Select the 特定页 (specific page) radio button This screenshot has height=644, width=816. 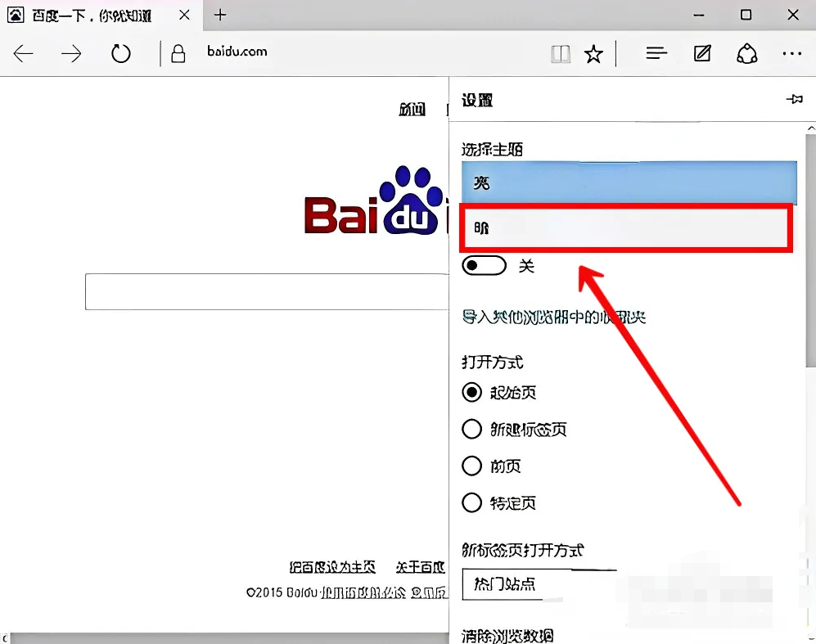tap(471, 503)
